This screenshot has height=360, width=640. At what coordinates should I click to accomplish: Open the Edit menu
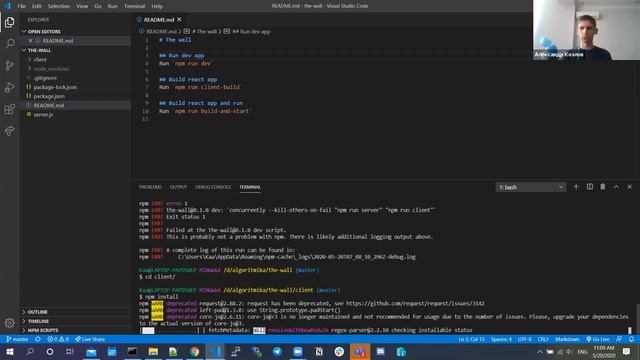point(37,6)
